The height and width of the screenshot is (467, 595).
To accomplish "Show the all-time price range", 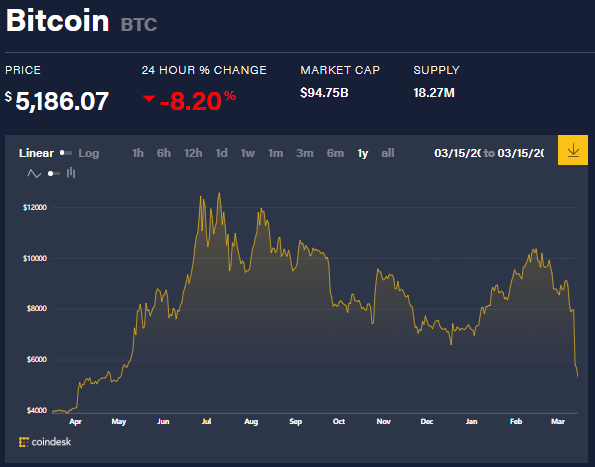I will pos(387,153).
